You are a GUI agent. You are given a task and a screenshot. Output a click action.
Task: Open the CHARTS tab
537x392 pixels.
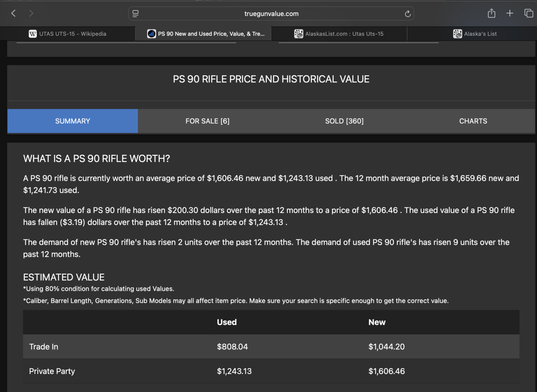pos(473,121)
